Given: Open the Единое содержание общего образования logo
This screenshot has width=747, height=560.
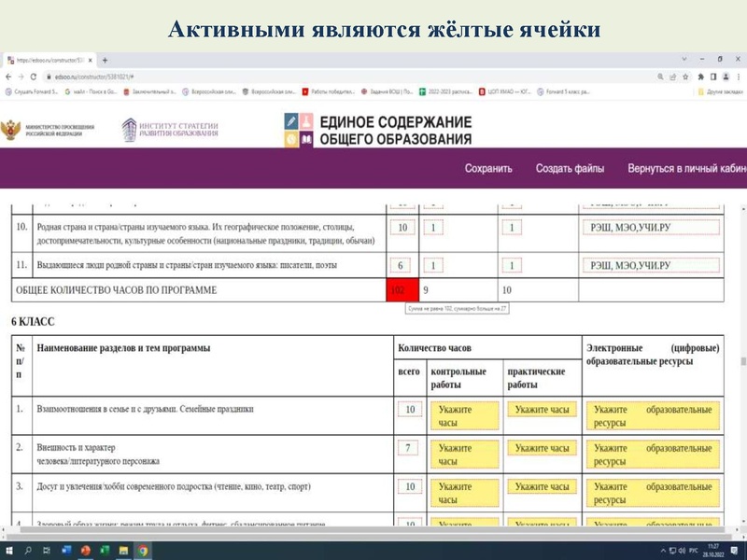Looking at the screenshot, I should click(383, 129).
